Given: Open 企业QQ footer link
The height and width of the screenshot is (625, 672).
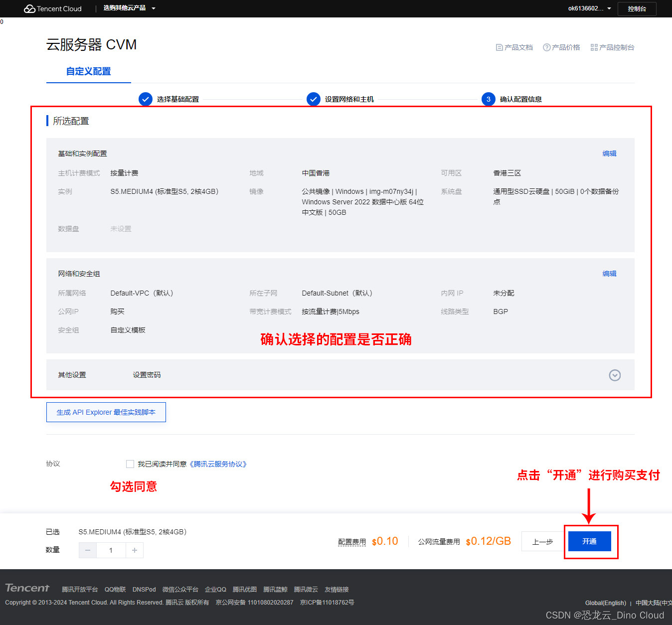Looking at the screenshot, I should [215, 590].
